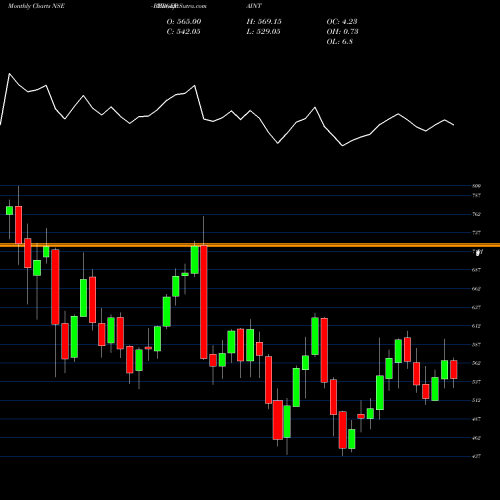The image size is (500, 500).
Task: Click the orange horizontal resistance line
Action: click(250, 245)
